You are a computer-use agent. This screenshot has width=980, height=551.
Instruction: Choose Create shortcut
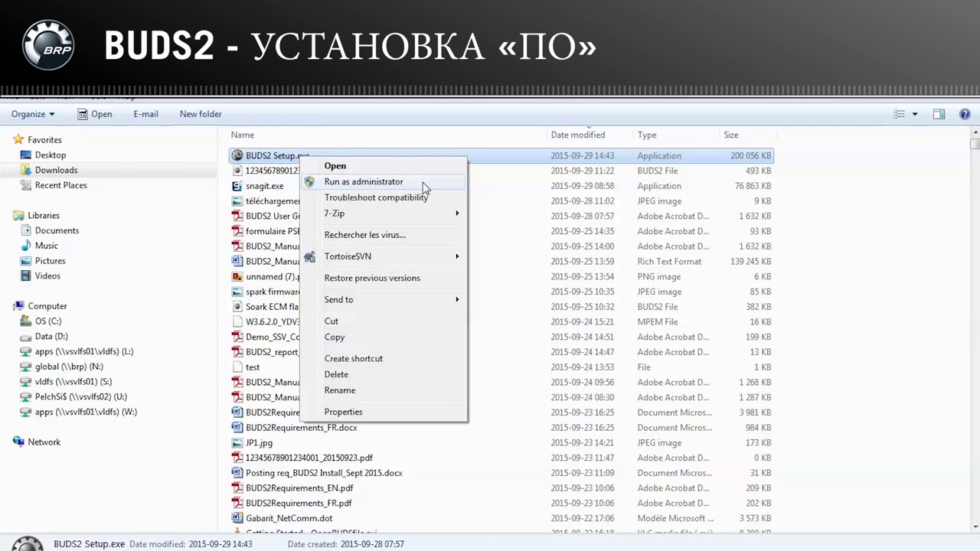383,358
